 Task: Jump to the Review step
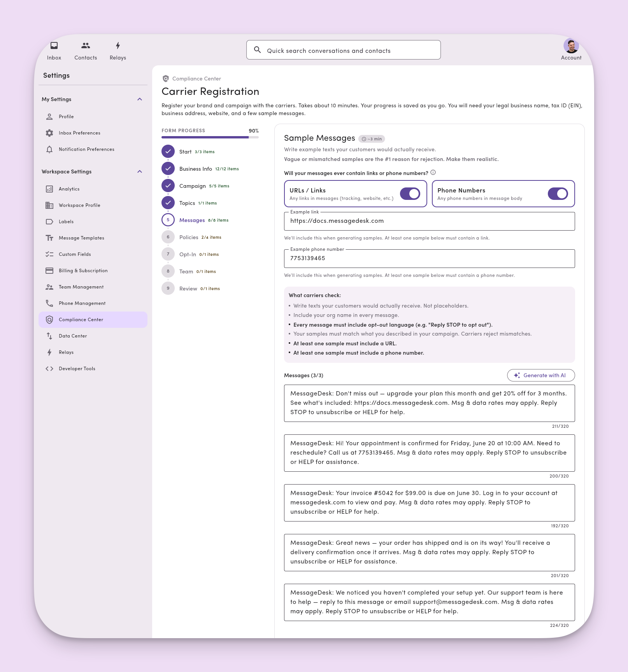point(191,289)
